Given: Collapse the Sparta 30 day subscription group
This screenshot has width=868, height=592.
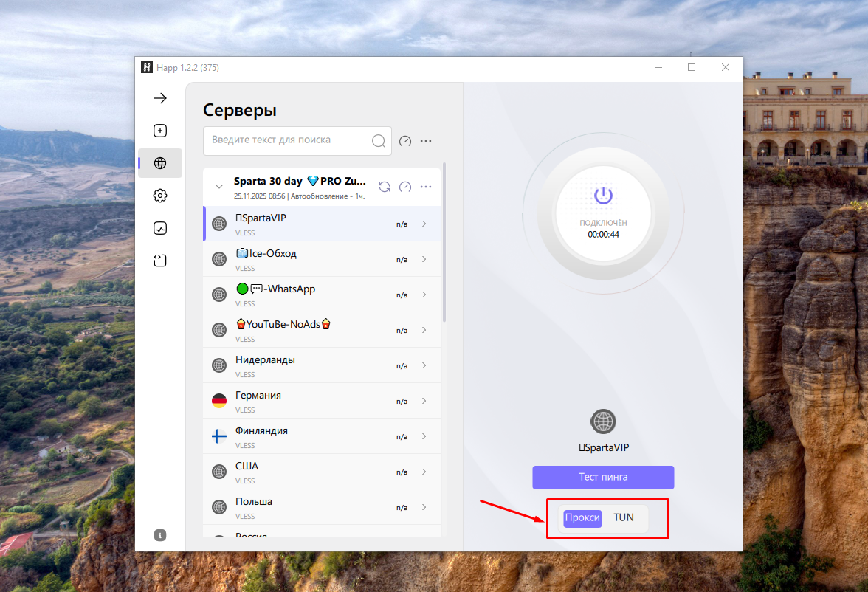Looking at the screenshot, I should pyautogui.click(x=219, y=187).
